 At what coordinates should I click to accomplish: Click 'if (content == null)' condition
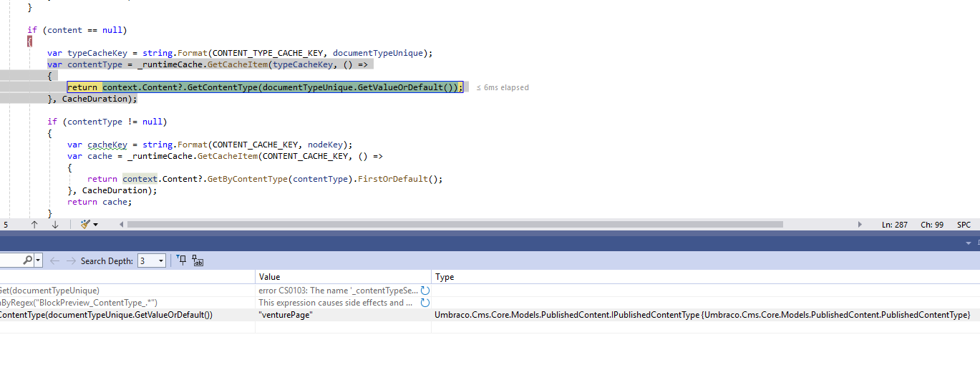pyautogui.click(x=77, y=30)
